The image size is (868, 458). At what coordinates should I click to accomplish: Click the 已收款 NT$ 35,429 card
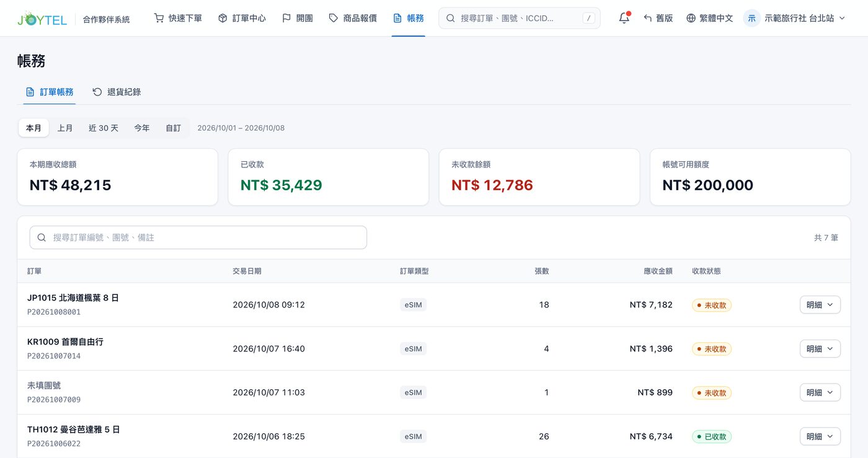329,177
